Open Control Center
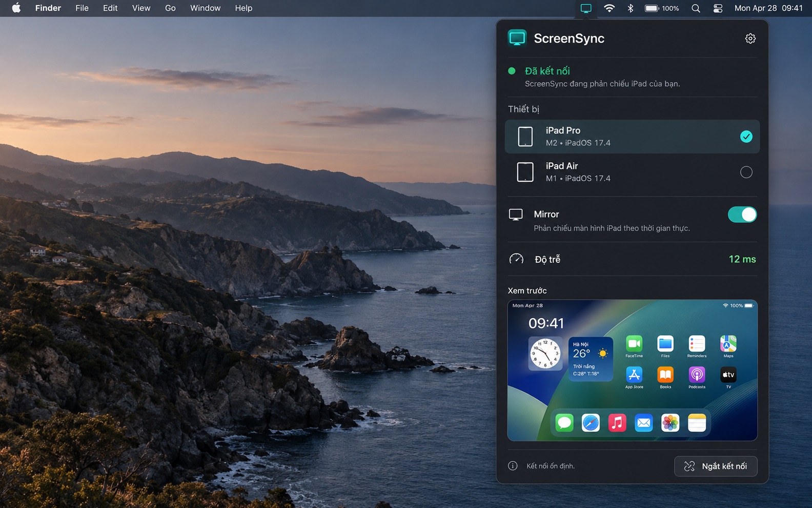Viewport: 812px width, 508px height. (x=718, y=8)
